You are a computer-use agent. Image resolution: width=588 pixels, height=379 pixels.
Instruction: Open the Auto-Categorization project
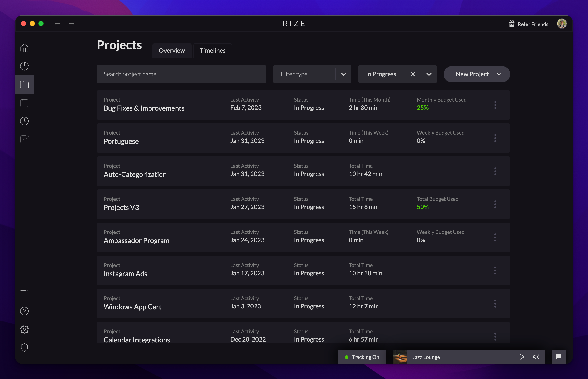point(135,174)
